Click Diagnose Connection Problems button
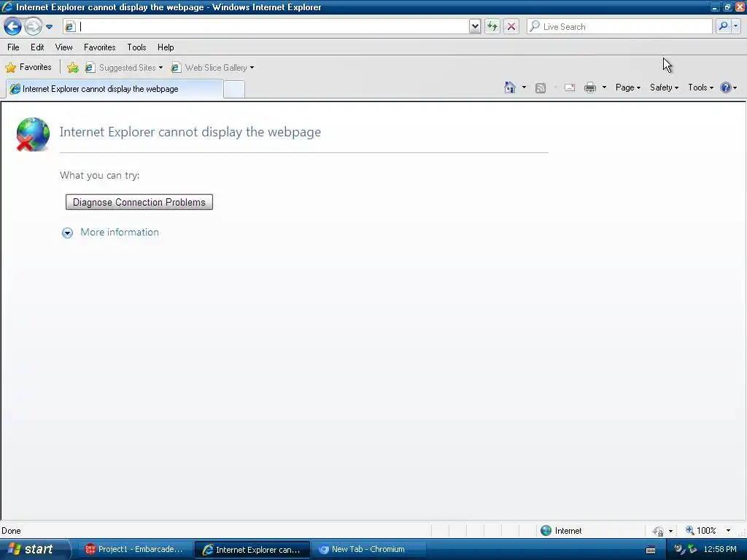 click(x=139, y=203)
